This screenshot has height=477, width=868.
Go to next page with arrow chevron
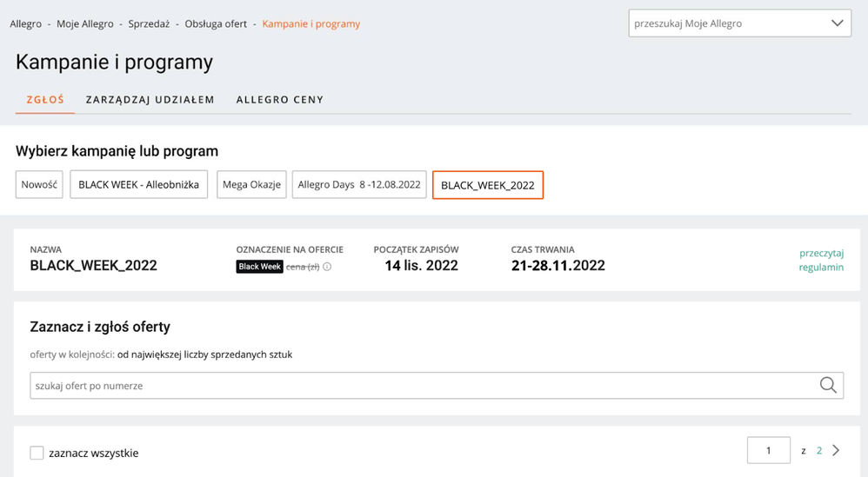[x=836, y=451]
